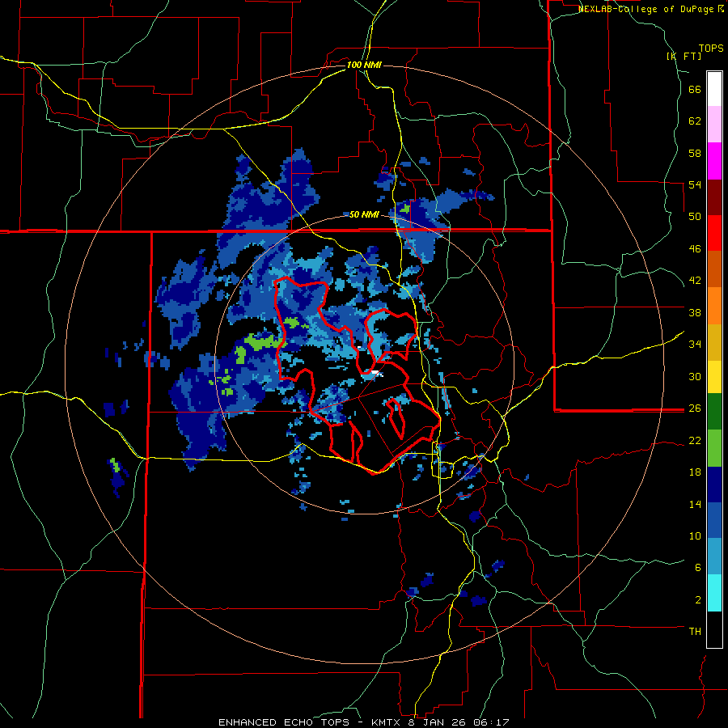Click the 100 NMI range ring label

pyautogui.click(x=364, y=65)
